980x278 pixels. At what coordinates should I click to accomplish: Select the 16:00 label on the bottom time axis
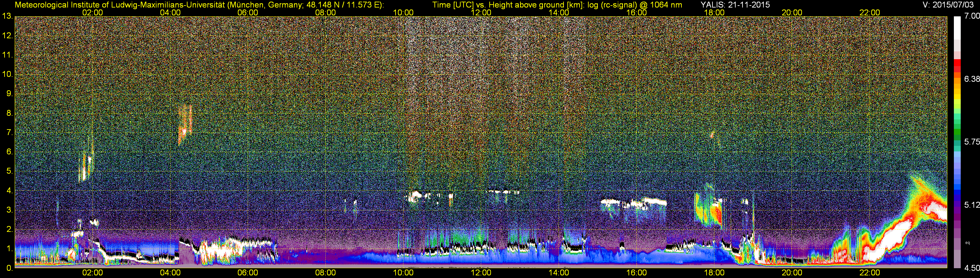(x=636, y=273)
